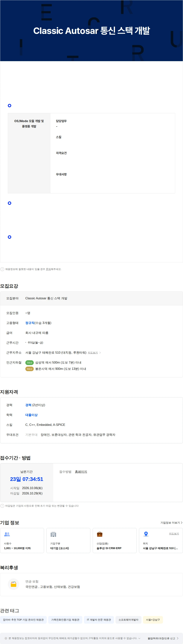Click the arrow next to 기업정보 더보기
This screenshot has width=183, height=644.
[181, 522]
